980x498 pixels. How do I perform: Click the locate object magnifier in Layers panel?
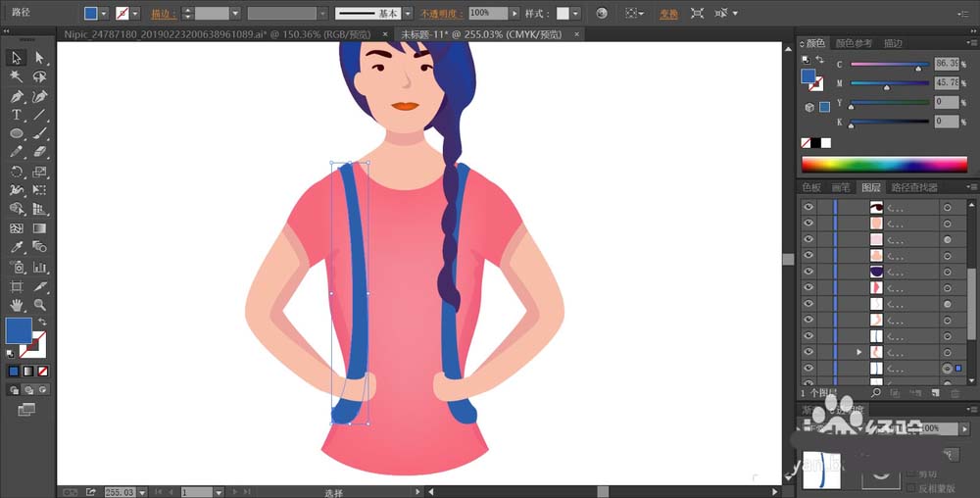pos(876,393)
